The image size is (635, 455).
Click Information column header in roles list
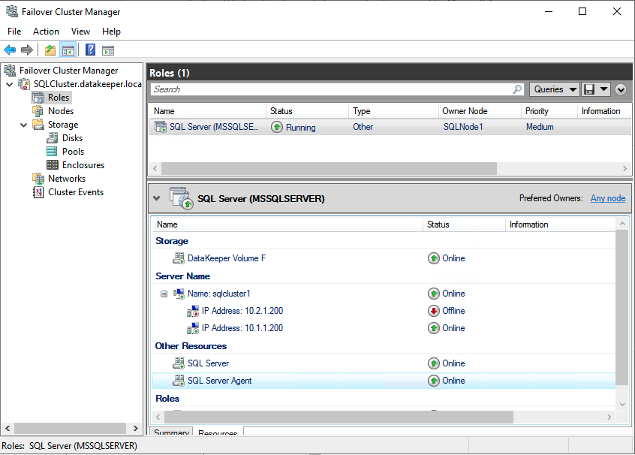(604, 111)
